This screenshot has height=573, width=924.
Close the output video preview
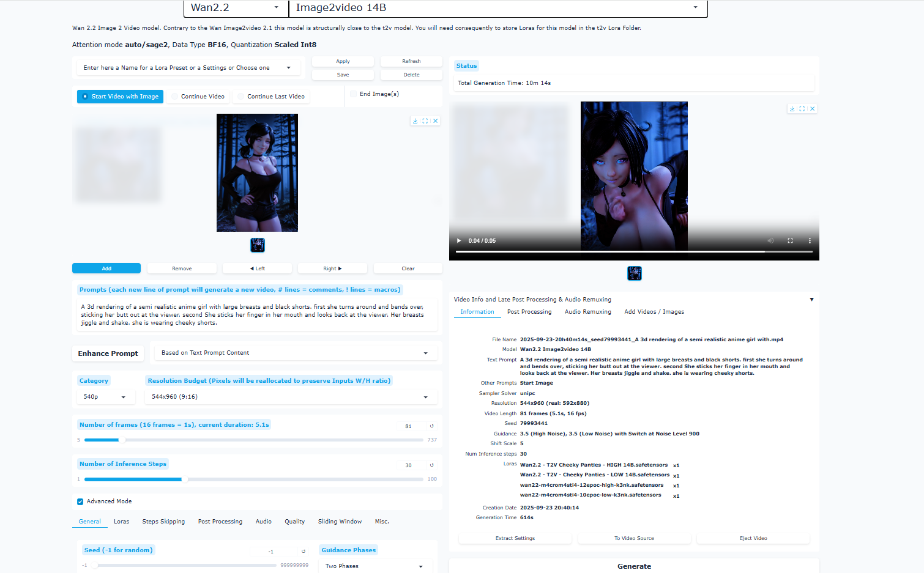pos(813,109)
